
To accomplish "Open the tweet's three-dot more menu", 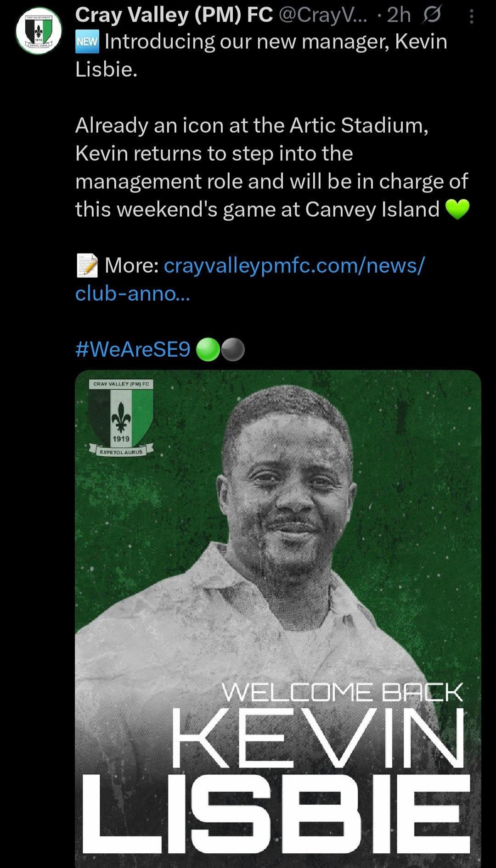I will click(472, 17).
